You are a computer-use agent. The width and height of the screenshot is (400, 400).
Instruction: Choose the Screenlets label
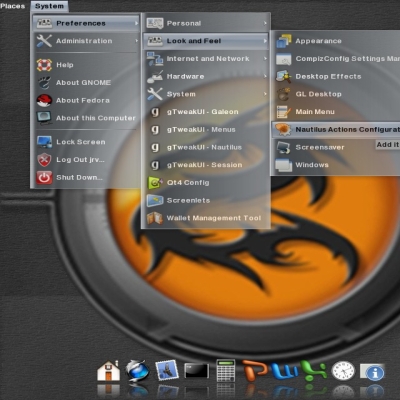pyautogui.click(x=188, y=200)
